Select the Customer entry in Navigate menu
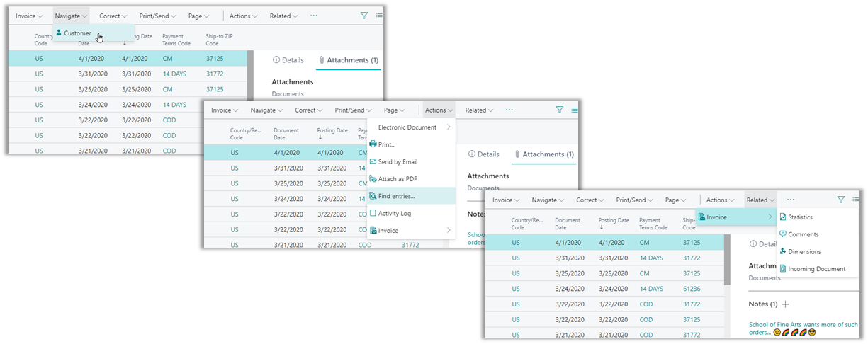The width and height of the screenshot is (868, 344). click(x=77, y=33)
